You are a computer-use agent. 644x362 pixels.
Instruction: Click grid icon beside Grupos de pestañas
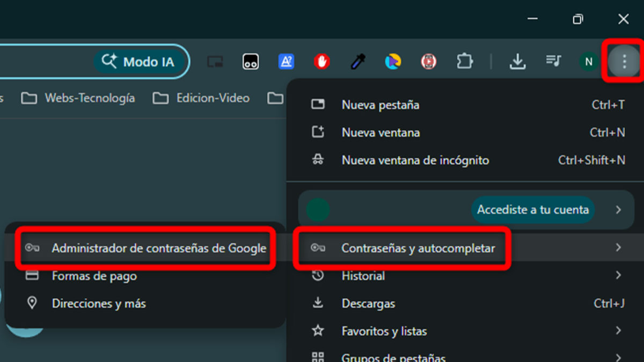coord(318,357)
